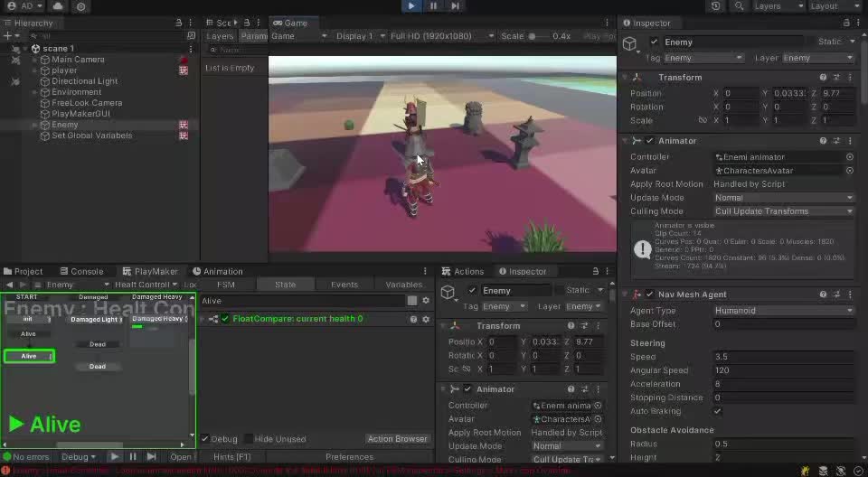Toggle the Debug checkbox in PlayMaker

coord(205,439)
